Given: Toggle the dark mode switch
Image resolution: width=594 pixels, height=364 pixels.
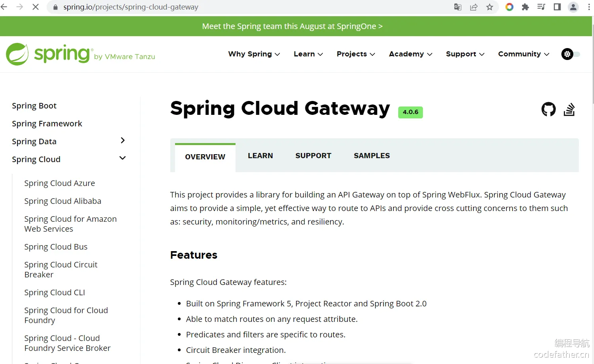Looking at the screenshot, I should 571,54.
